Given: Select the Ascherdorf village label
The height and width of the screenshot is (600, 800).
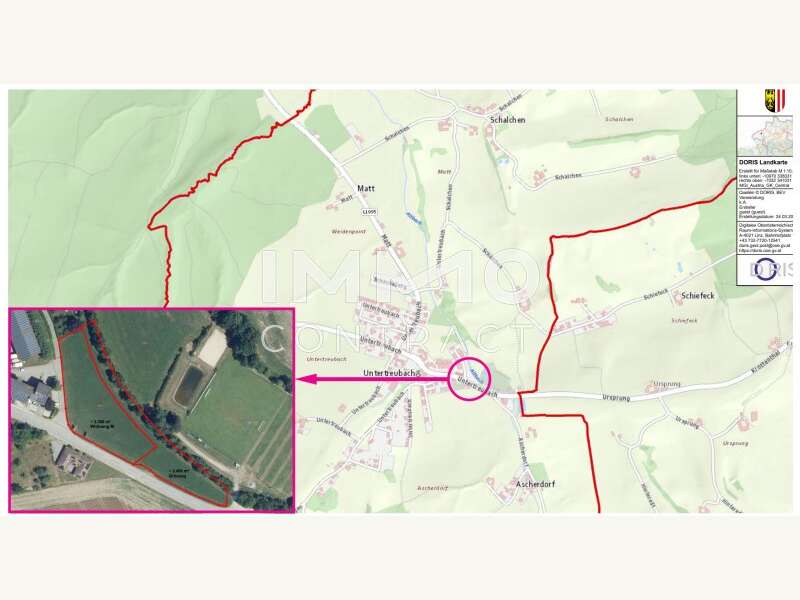Looking at the screenshot, I should point(535,484).
